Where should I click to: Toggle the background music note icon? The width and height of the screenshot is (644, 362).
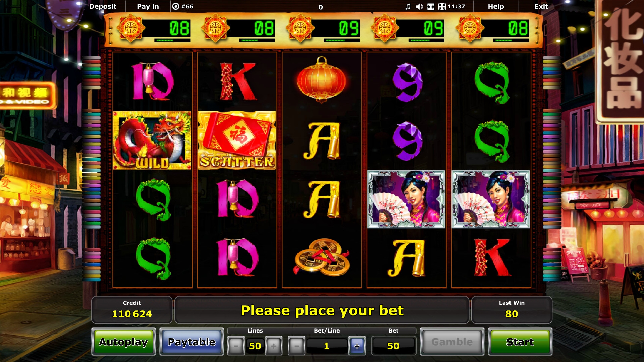408,7
